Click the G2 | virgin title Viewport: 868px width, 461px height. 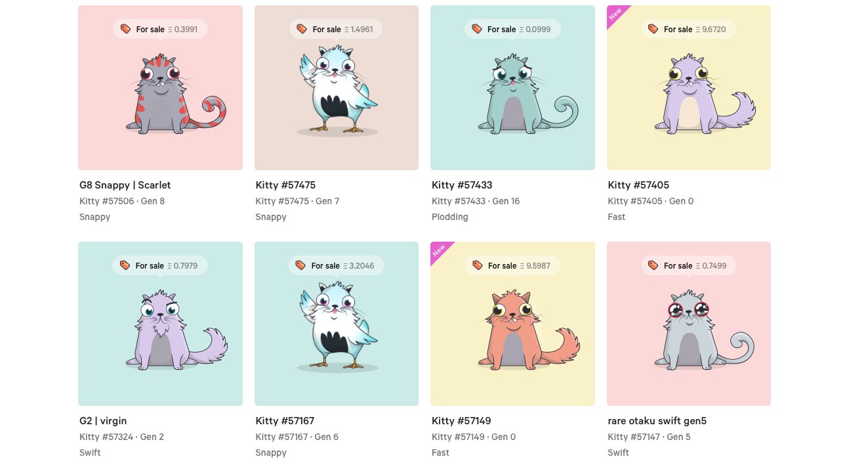click(x=108, y=421)
